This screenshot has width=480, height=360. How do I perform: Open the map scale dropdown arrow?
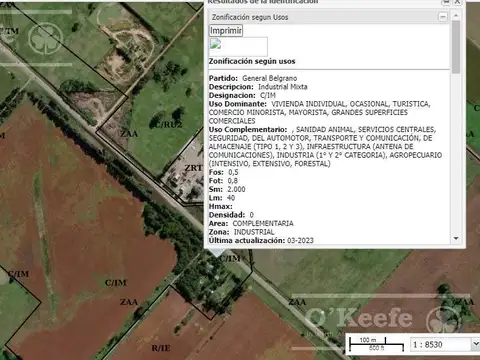click(476, 344)
